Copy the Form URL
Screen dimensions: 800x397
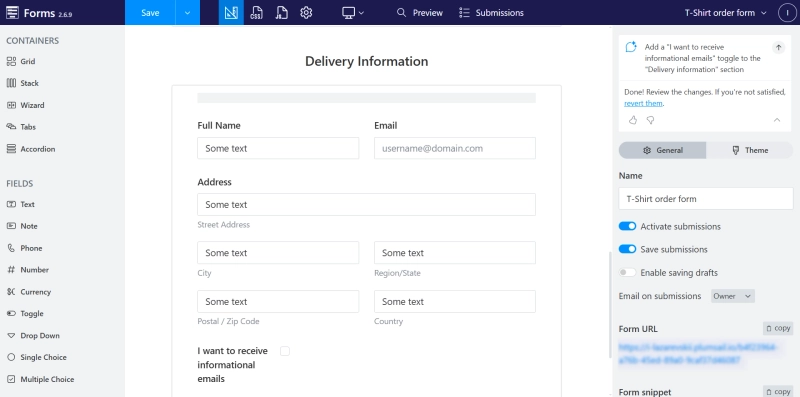pos(778,328)
